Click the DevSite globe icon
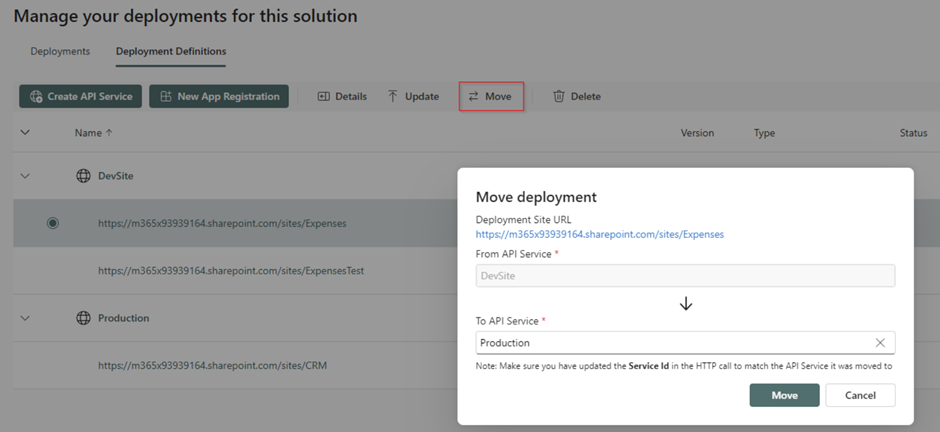Viewport: 940px width, 432px height. [84, 176]
